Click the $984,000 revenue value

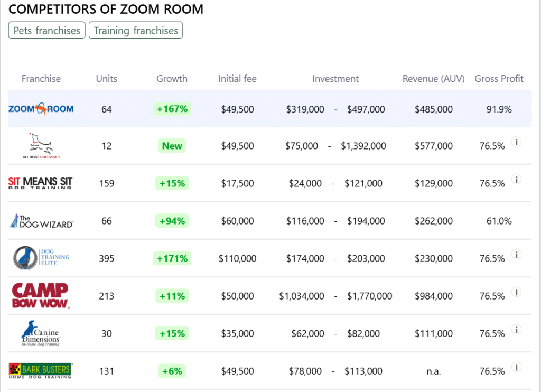click(434, 296)
